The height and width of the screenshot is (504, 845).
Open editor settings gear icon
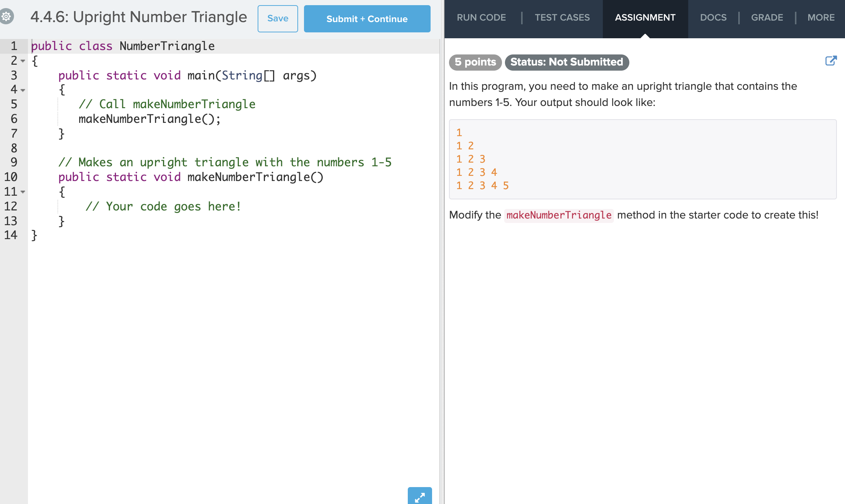point(6,17)
